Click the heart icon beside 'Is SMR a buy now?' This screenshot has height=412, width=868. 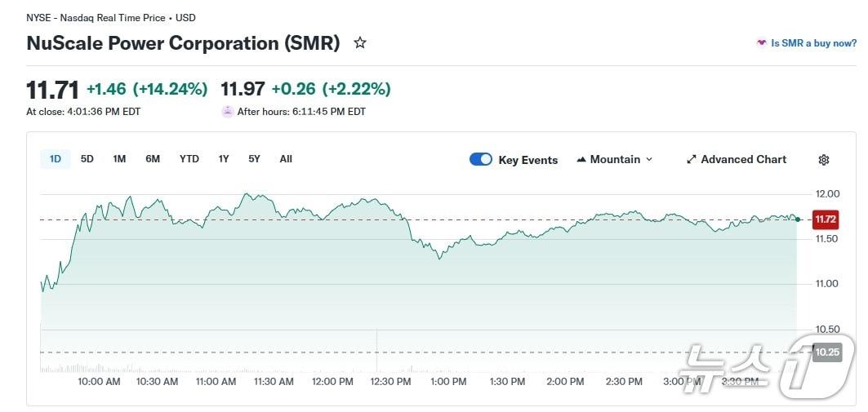(761, 43)
